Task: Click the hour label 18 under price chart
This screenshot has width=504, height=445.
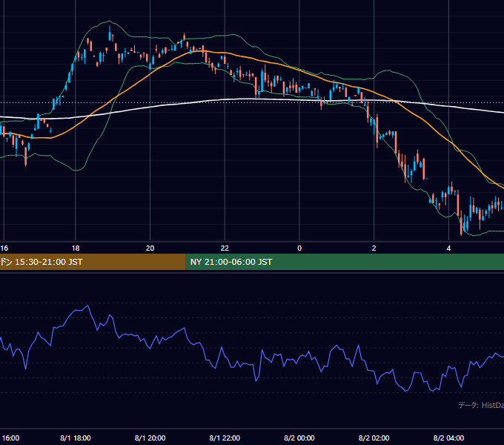Action: coord(75,248)
